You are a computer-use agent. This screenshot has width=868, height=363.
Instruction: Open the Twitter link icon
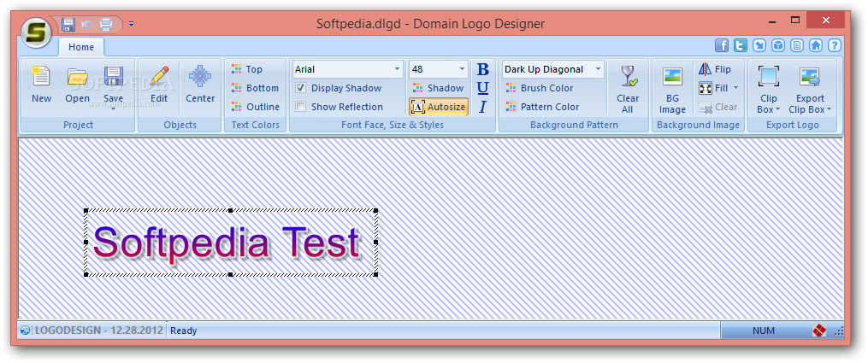pos(741,45)
